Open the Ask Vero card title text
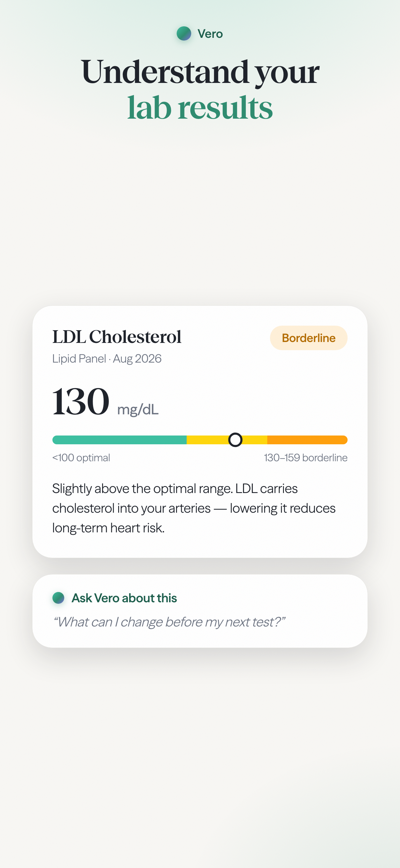 124,598
